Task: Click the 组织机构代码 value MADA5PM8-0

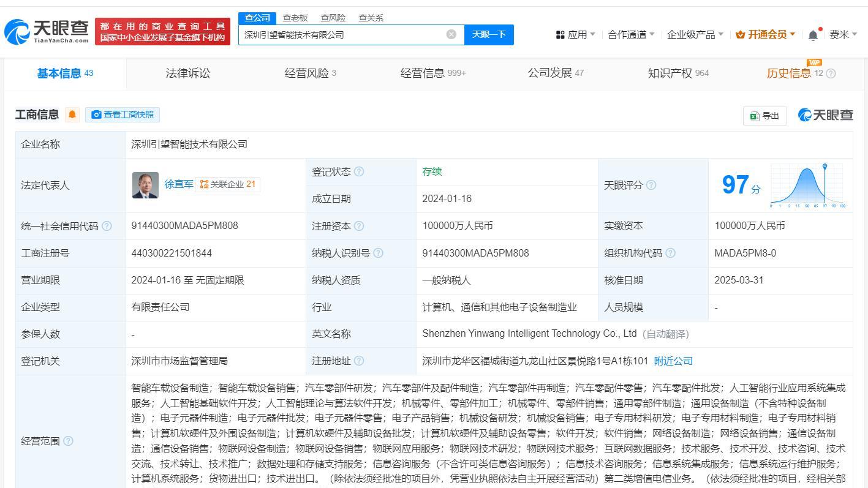Action: (x=745, y=253)
